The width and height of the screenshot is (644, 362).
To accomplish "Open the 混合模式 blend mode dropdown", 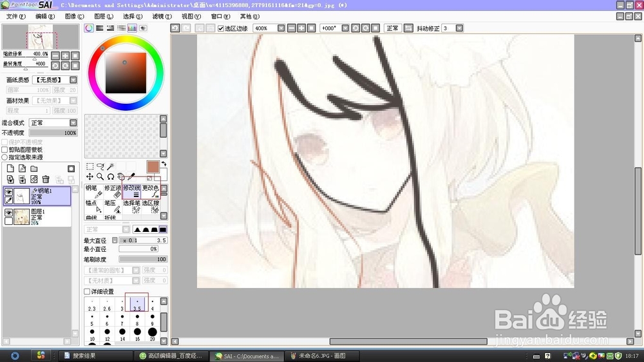I will click(73, 123).
